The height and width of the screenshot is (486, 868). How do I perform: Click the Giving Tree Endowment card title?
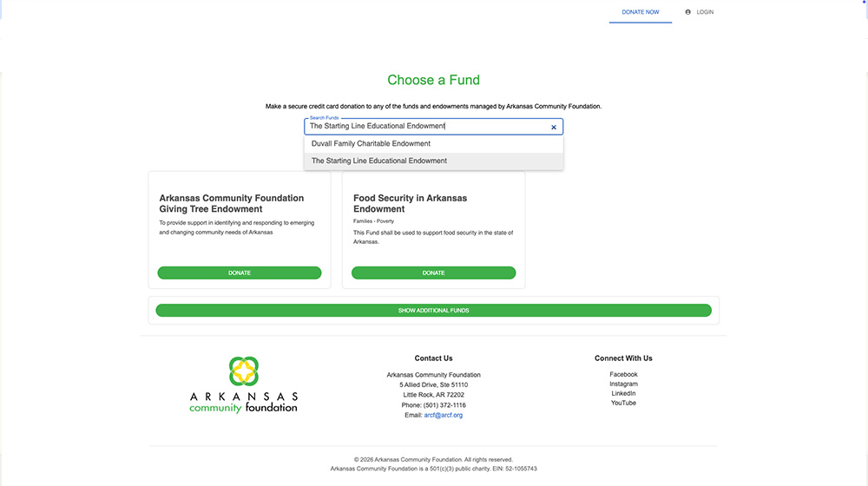click(x=232, y=204)
